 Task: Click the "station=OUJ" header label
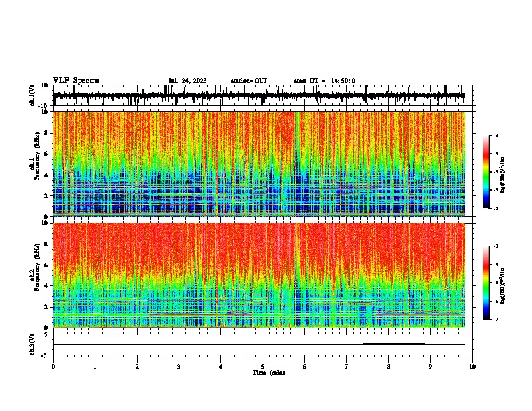(249, 81)
